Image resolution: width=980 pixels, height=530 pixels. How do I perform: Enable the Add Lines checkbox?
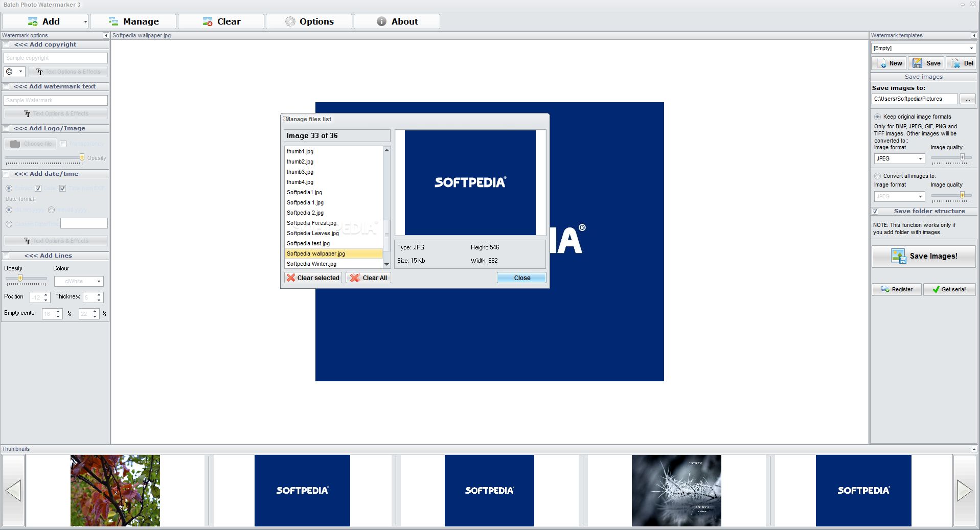tap(6, 256)
